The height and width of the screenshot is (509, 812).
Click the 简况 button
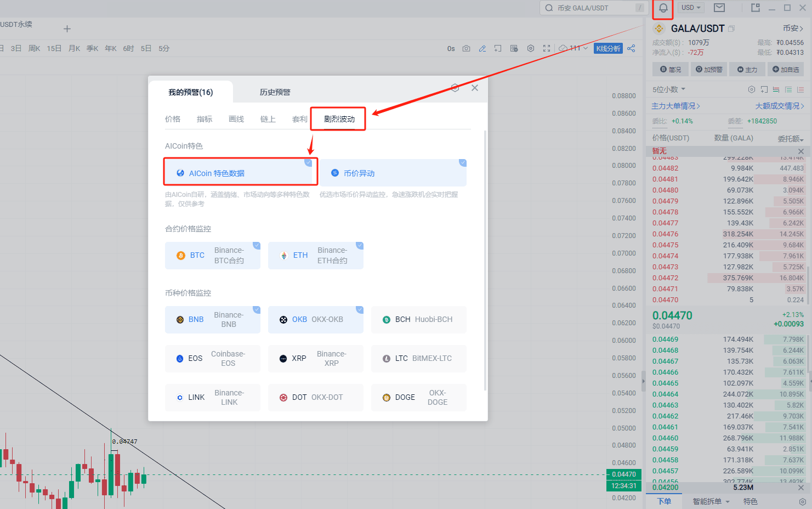coord(671,70)
